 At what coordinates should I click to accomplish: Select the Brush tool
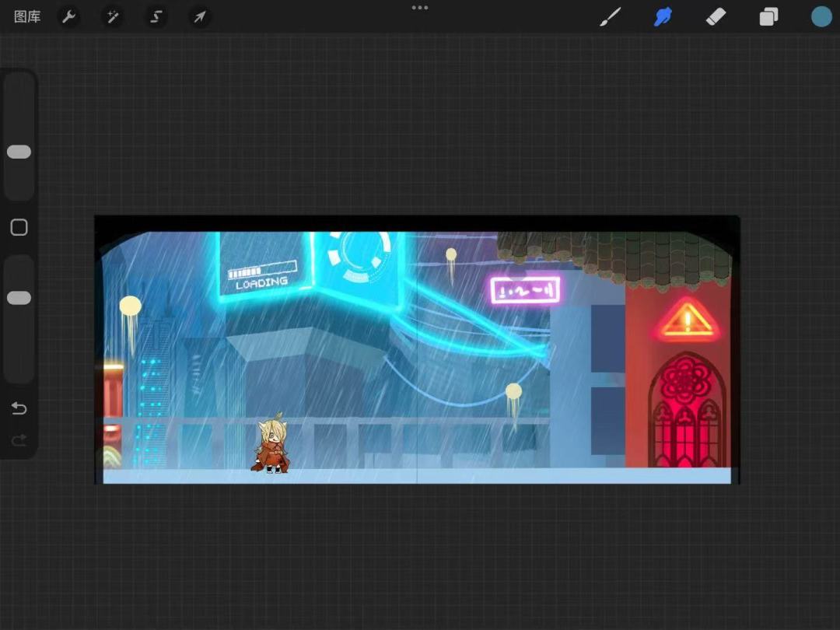pos(611,16)
